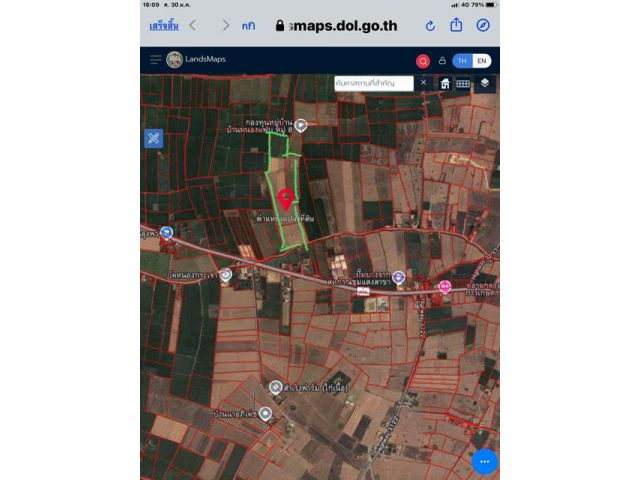Select the temple marker near the road
This screenshot has height=480, width=640.
(x=226, y=275)
